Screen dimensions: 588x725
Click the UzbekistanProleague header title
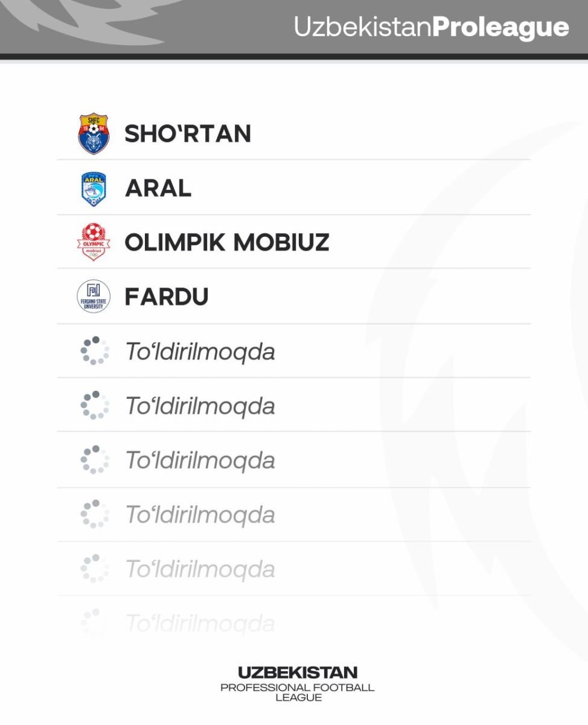pos(431,27)
